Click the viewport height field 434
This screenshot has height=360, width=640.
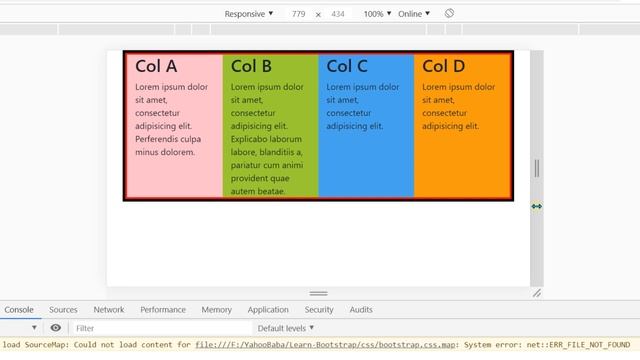click(338, 14)
